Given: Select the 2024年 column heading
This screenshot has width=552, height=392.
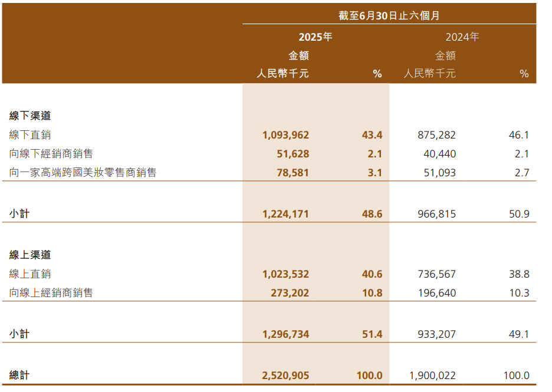Looking at the screenshot, I should coord(462,37).
